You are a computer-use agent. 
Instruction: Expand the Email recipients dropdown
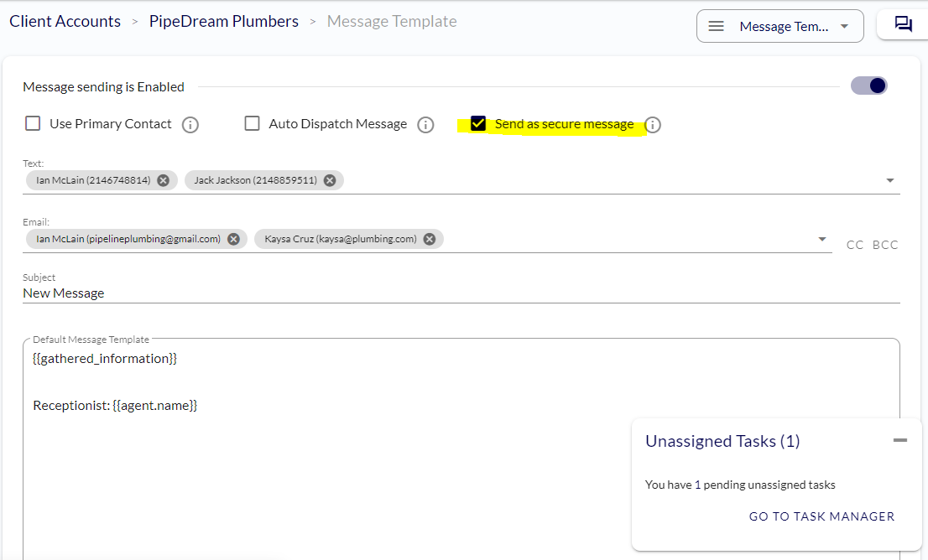coord(822,238)
